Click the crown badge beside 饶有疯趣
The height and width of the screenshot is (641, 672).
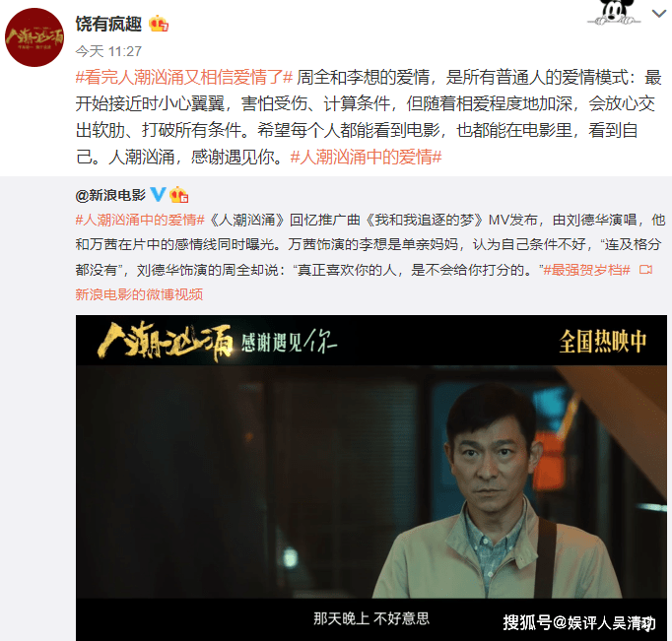point(159,24)
